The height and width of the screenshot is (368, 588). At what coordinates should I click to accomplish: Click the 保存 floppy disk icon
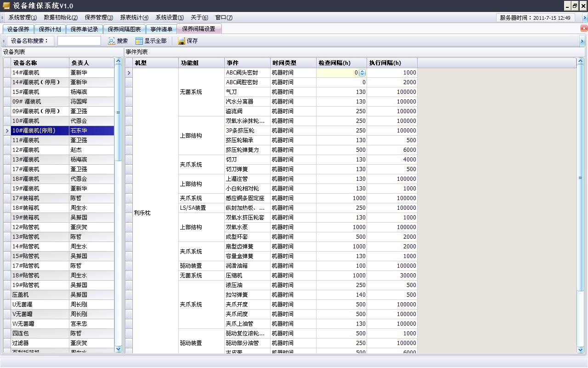click(x=181, y=41)
